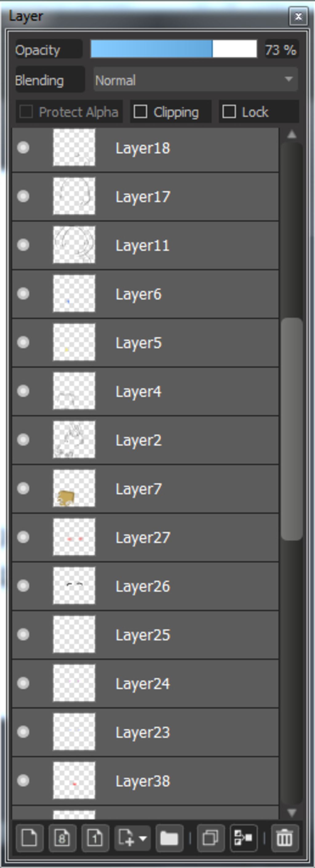The width and height of the screenshot is (315, 868).
Task: Delete layer using trash icon
Action: coord(285,838)
